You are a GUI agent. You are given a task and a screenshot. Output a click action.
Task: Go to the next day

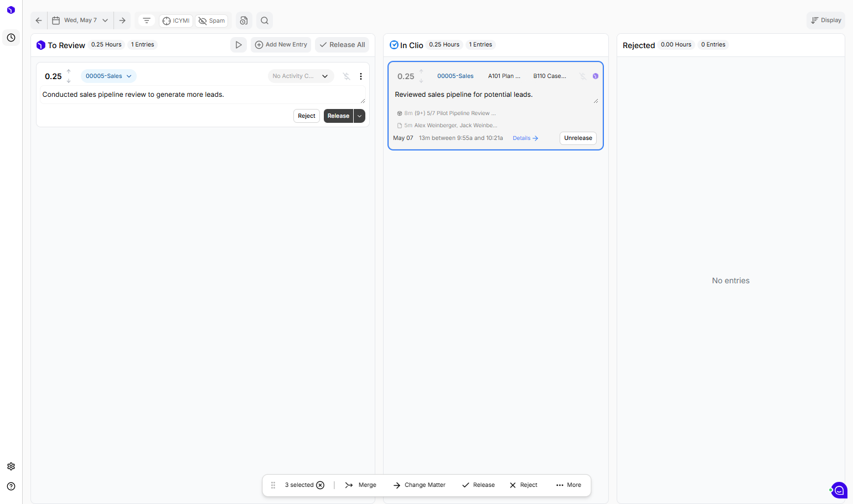click(x=122, y=20)
